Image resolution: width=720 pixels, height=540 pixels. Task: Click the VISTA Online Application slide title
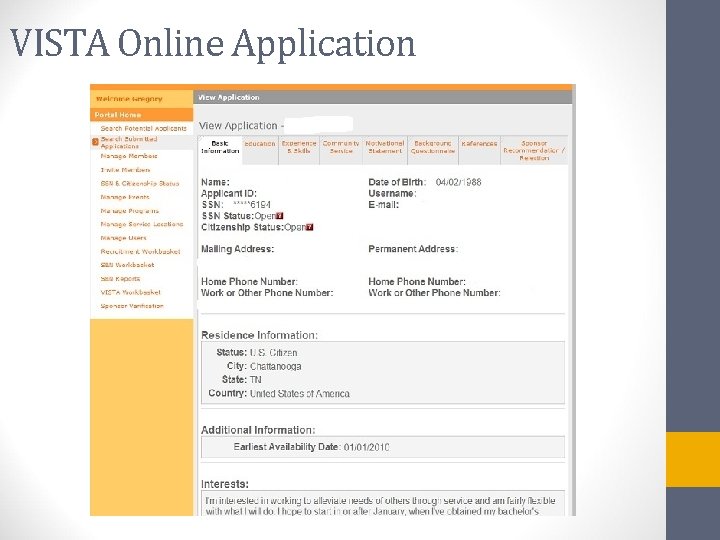tap(213, 43)
